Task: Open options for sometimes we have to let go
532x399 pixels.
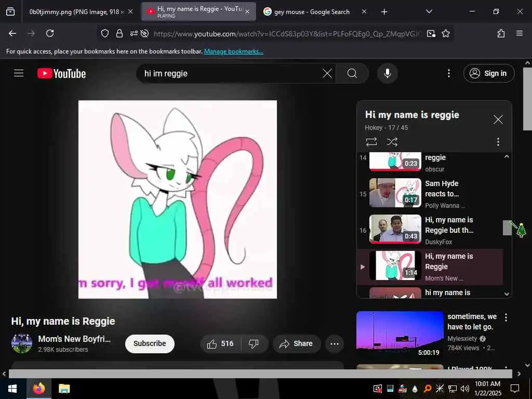Action: point(506,317)
